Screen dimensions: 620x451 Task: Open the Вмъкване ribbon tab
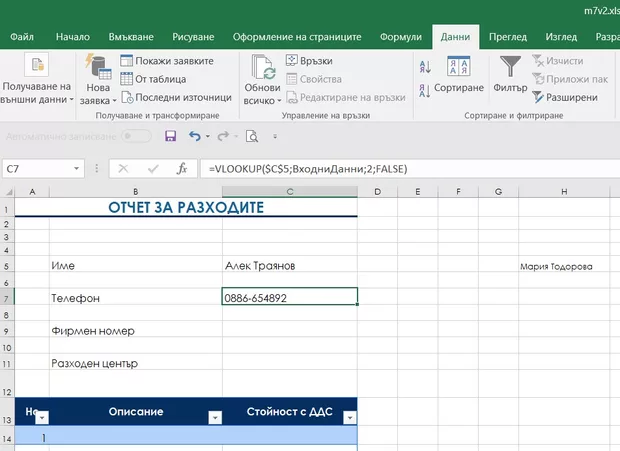pyautogui.click(x=133, y=37)
